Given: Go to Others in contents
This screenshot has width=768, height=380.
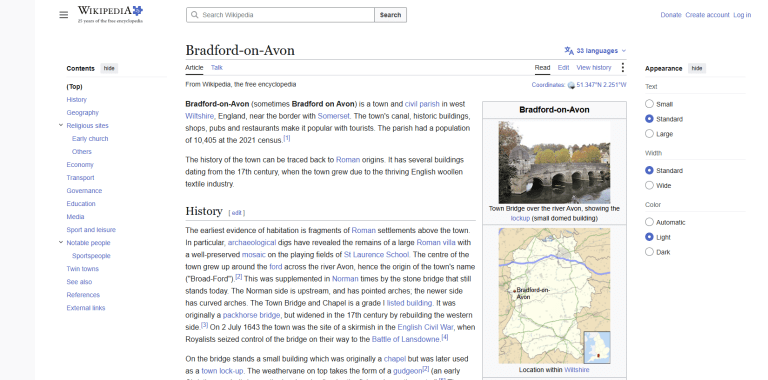Looking at the screenshot, I should [81, 152].
